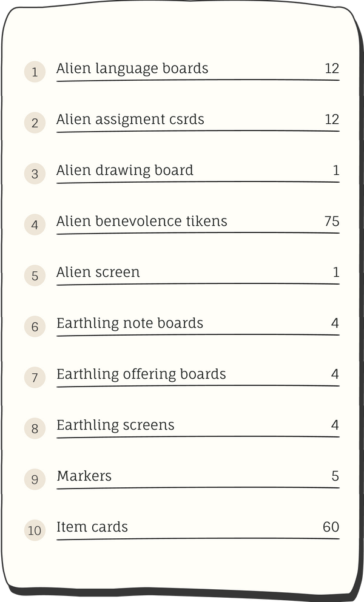Open the Alien drawing board item
This screenshot has height=602, width=364.
[x=125, y=171]
